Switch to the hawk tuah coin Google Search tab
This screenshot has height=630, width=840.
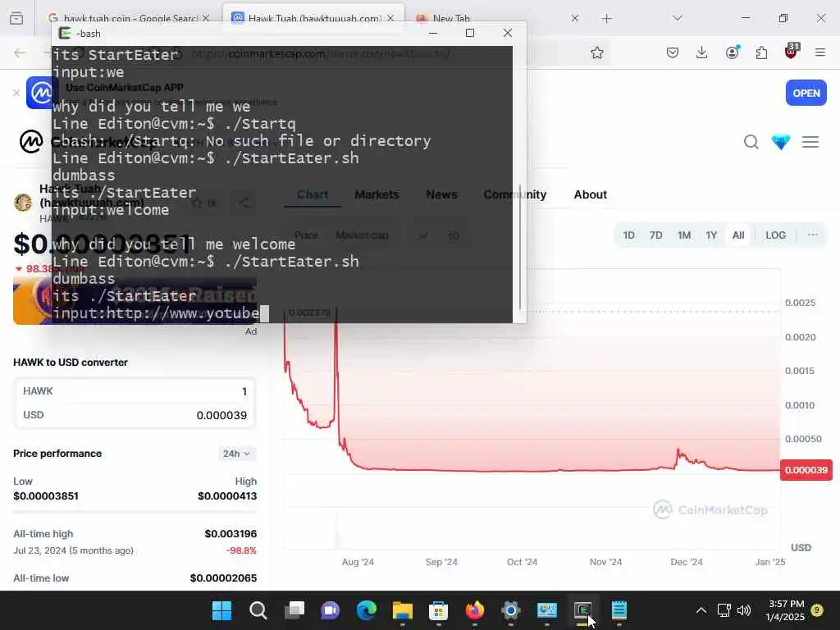129,18
